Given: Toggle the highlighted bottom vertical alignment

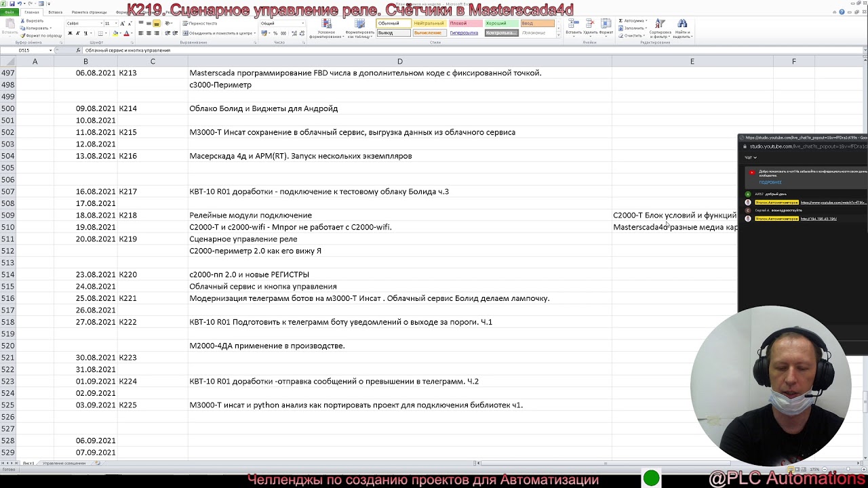Looking at the screenshot, I should click(157, 24).
